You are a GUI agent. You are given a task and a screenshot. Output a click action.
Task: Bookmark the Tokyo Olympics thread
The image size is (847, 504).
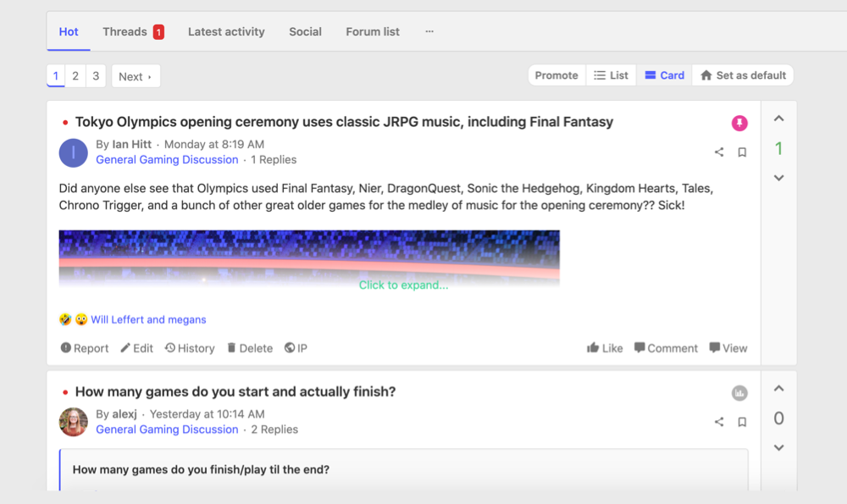742,152
